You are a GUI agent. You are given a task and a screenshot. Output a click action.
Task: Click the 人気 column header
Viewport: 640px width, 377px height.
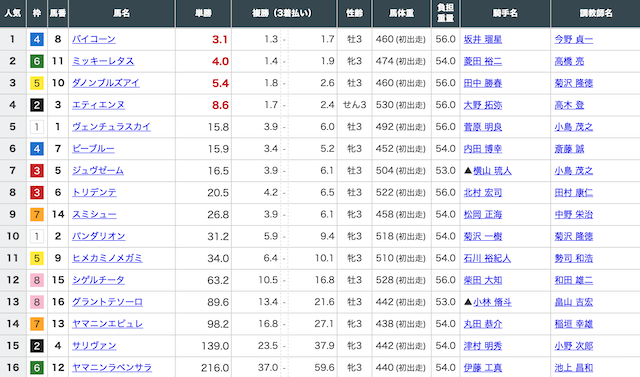coord(13,13)
